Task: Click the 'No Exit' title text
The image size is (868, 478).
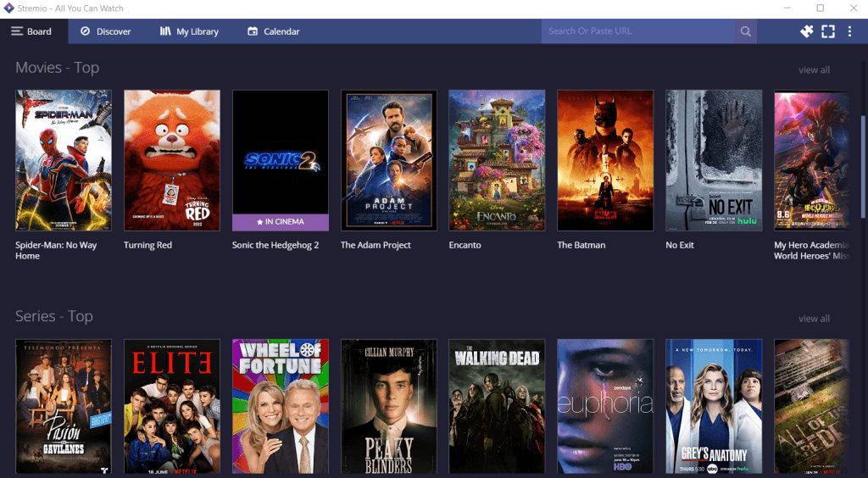Action: 680,245
